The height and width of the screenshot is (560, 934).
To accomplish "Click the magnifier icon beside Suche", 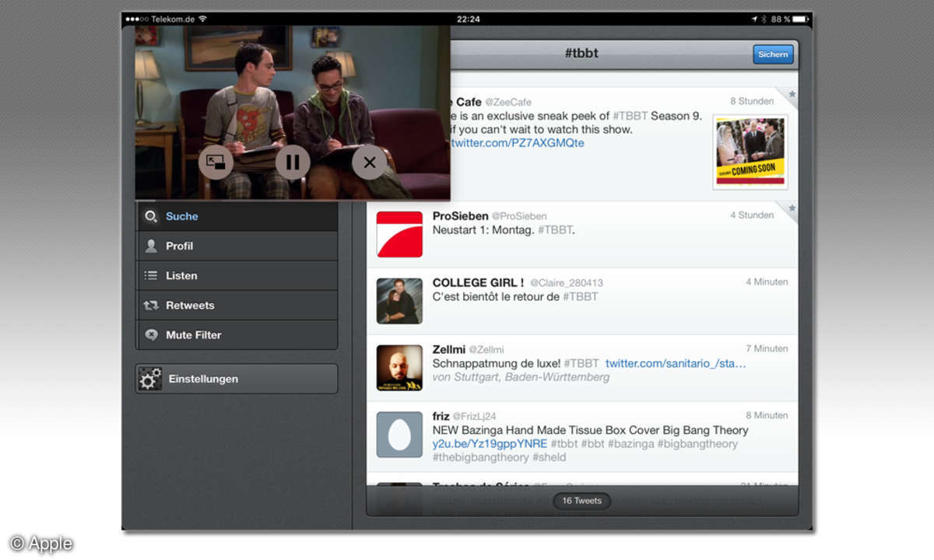I will pos(151,216).
